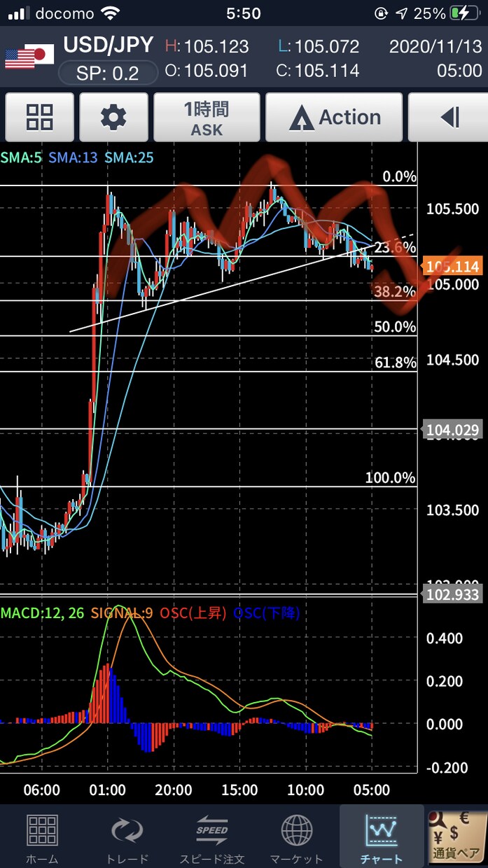The image size is (488, 868).
Task: Select the 38.2% Fibonacci level label
Action: [396, 292]
